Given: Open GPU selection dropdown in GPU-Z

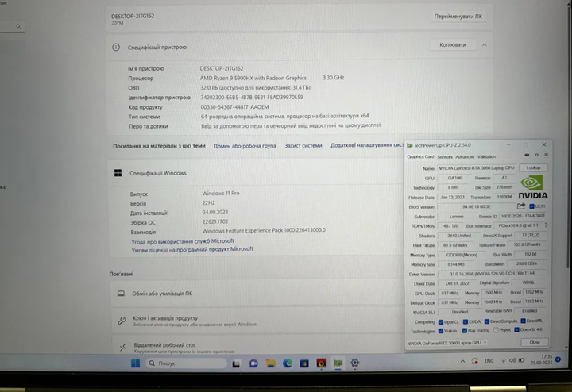Looking at the screenshot, I should pyautogui.click(x=447, y=343).
